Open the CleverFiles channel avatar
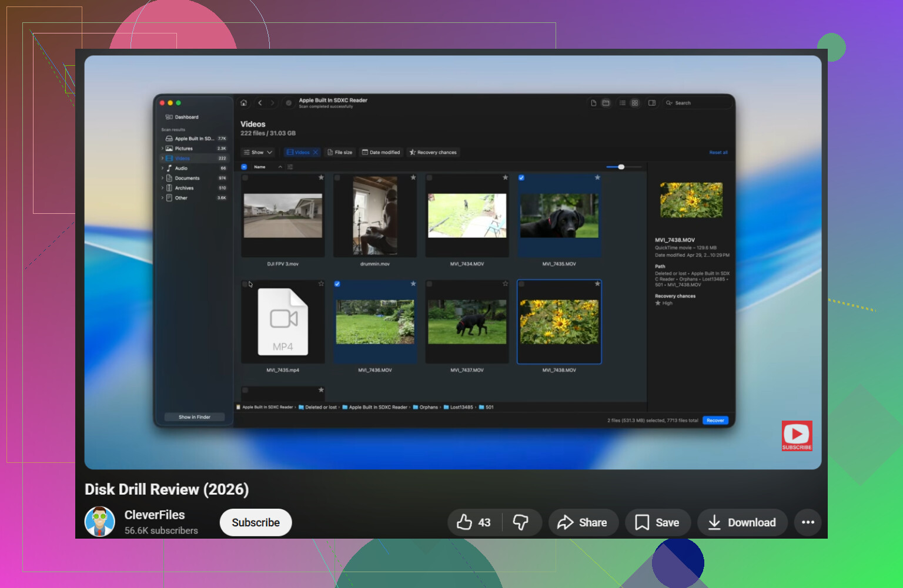 coord(100,522)
